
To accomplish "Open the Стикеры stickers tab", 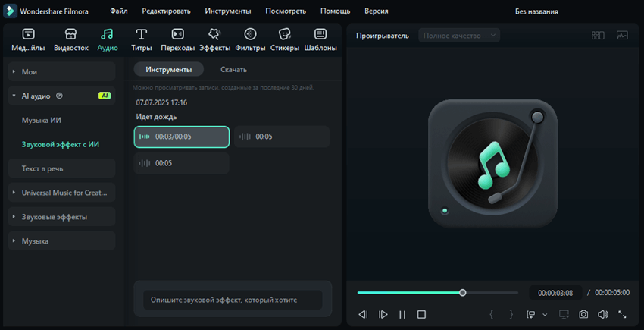I will pyautogui.click(x=285, y=40).
